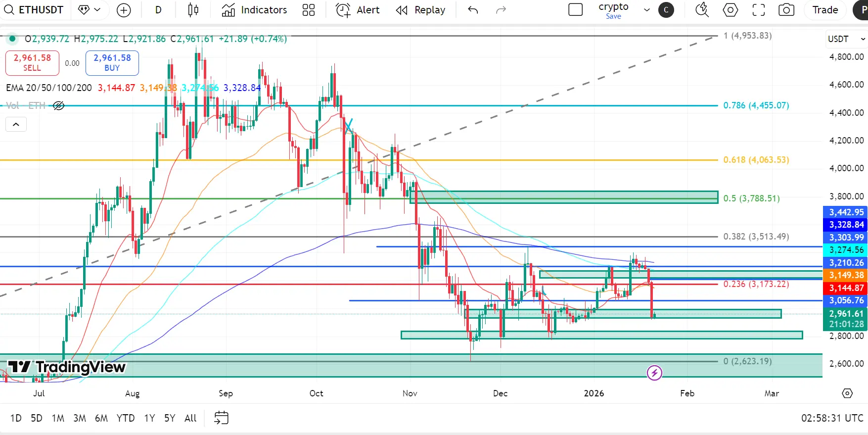This screenshot has width=868, height=435.
Task: Change the D timeframe interval
Action: (x=158, y=10)
